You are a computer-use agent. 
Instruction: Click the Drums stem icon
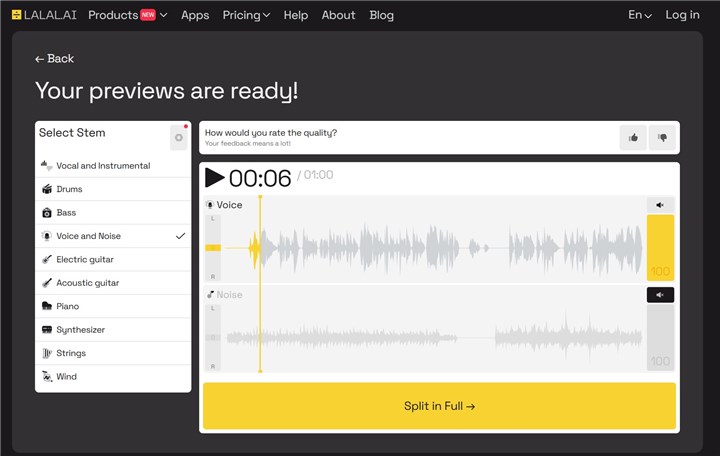[47, 189]
